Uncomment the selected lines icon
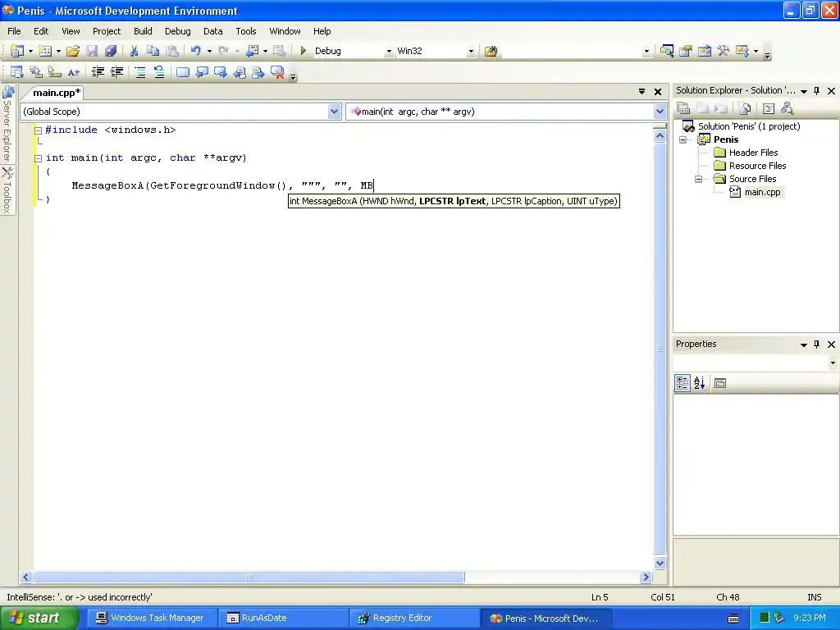 coord(158,72)
